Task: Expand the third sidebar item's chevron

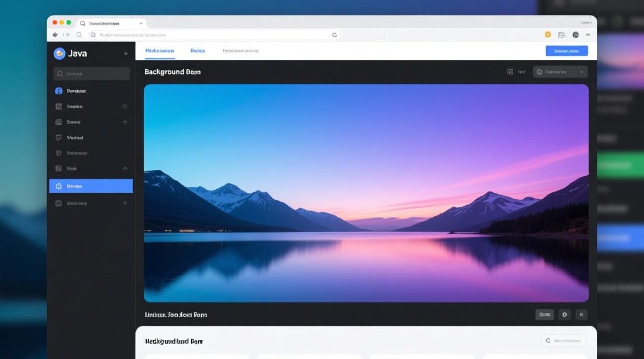Action: 125,122
